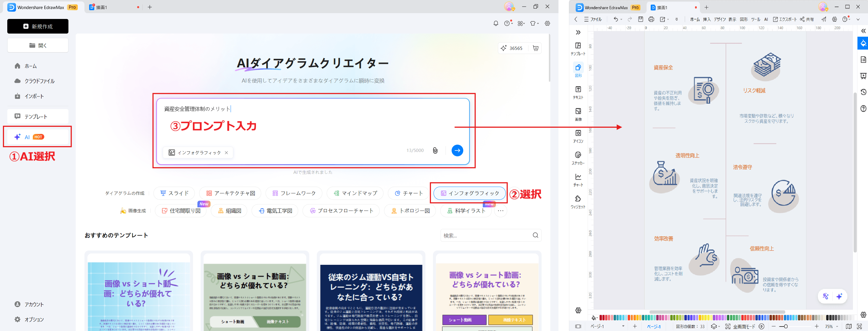Screen dimensions: 868x331
Task: Open the チャート chart panel
Action: tap(578, 180)
